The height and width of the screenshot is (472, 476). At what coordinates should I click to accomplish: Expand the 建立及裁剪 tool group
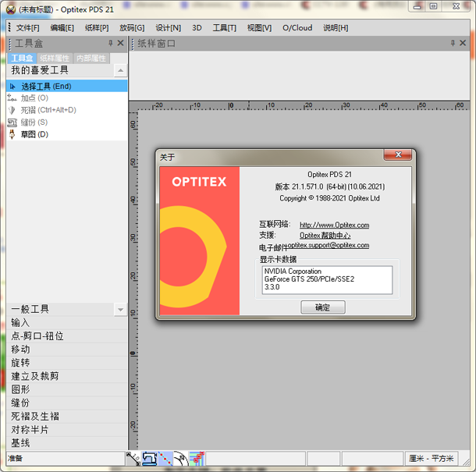click(x=67, y=376)
